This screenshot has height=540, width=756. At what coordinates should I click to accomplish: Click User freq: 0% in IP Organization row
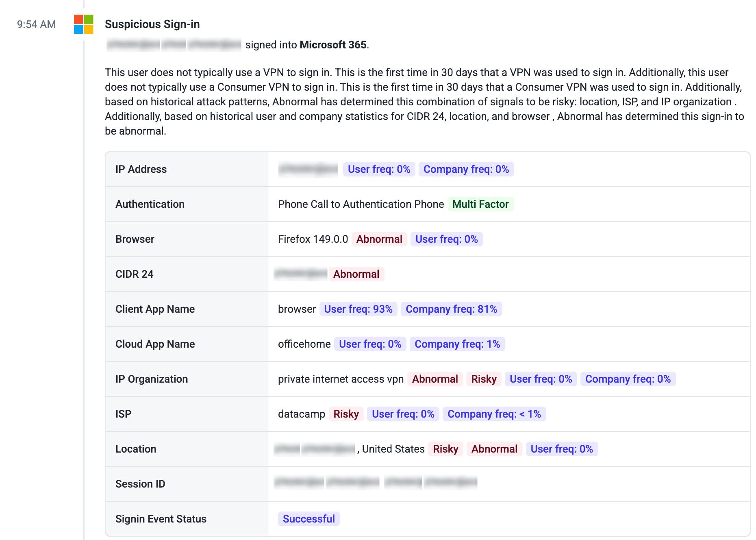coord(541,379)
